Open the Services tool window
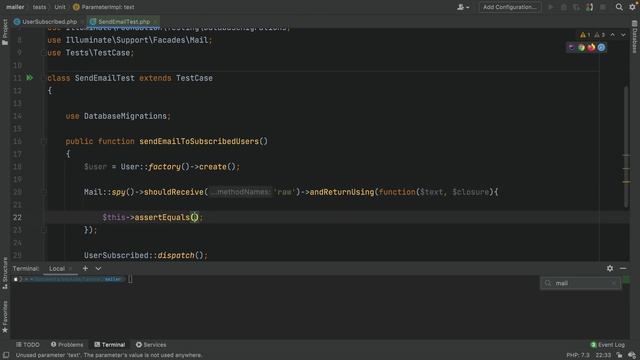The width and height of the screenshot is (640, 360). point(151,344)
